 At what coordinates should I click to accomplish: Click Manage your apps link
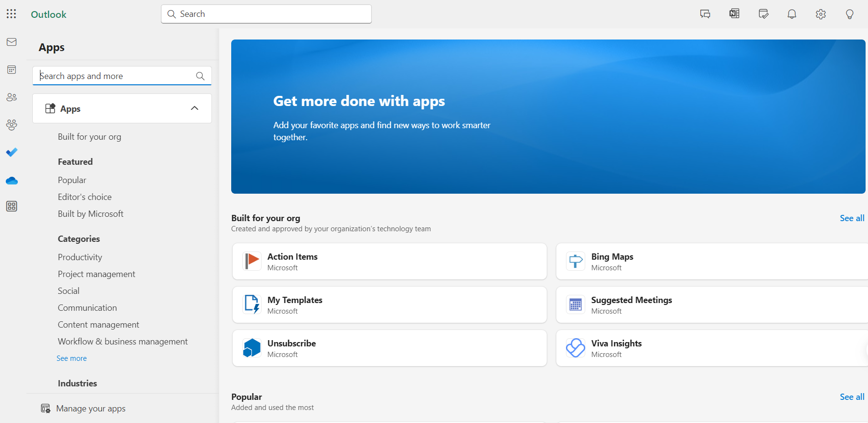click(91, 409)
